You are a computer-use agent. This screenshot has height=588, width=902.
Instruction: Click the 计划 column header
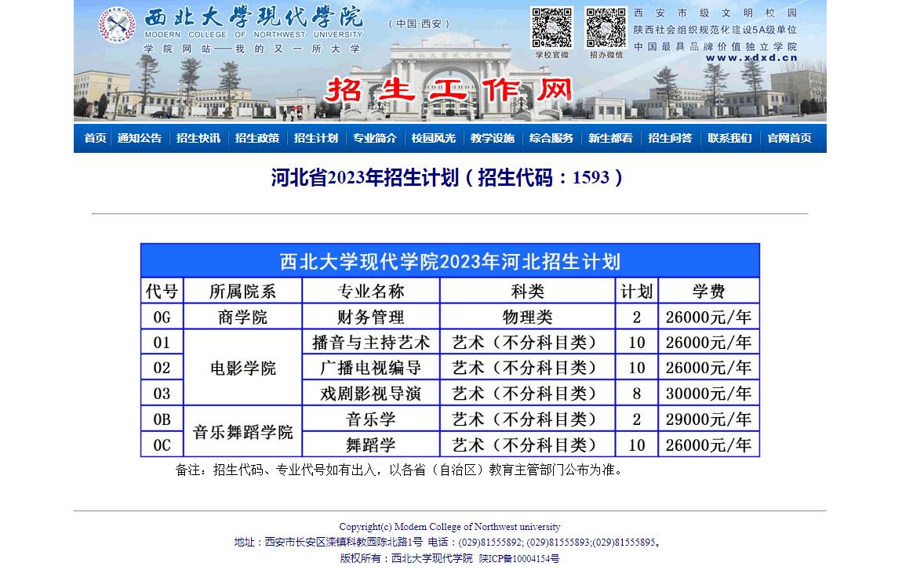pyautogui.click(x=637, y=292)
